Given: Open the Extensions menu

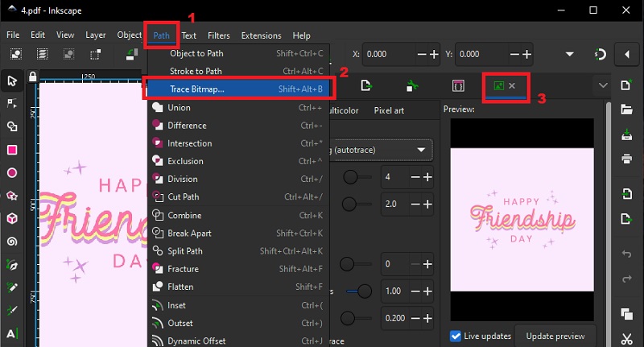Looking at the screenshot, I should click(261, 35).
